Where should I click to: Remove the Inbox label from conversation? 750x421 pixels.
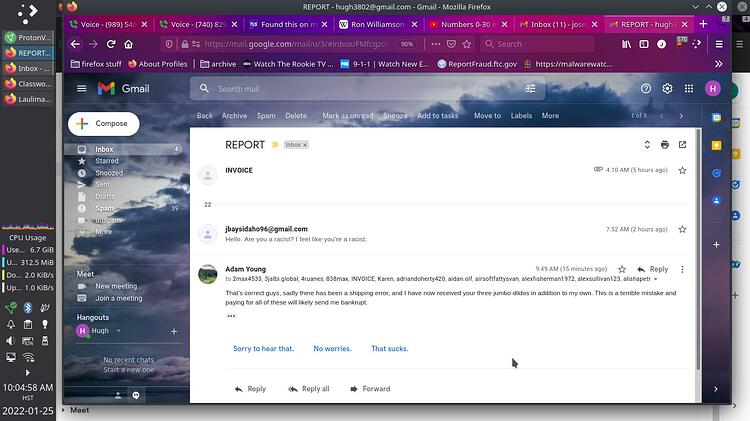[x=305, y=145]
